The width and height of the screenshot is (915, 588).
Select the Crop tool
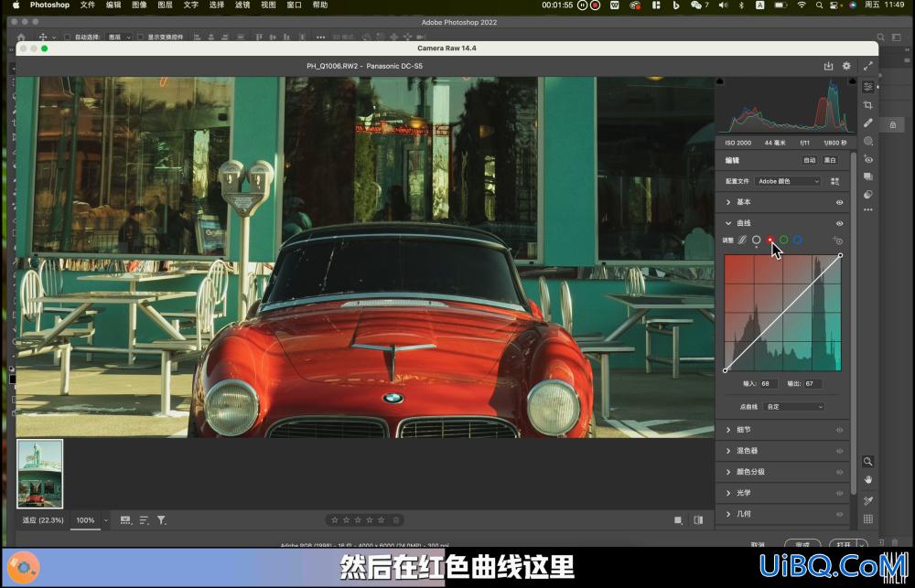coord(868,105)
